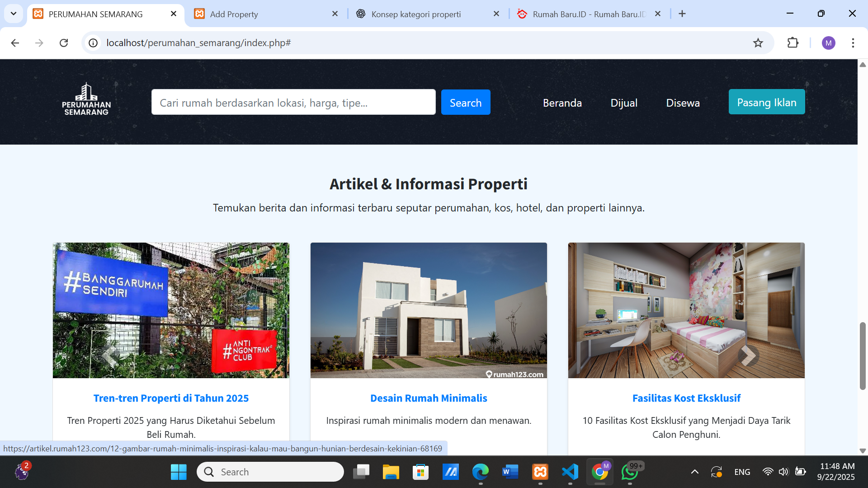
Task: Open the tab search dropdown arrow
Action: click(13, 14)
